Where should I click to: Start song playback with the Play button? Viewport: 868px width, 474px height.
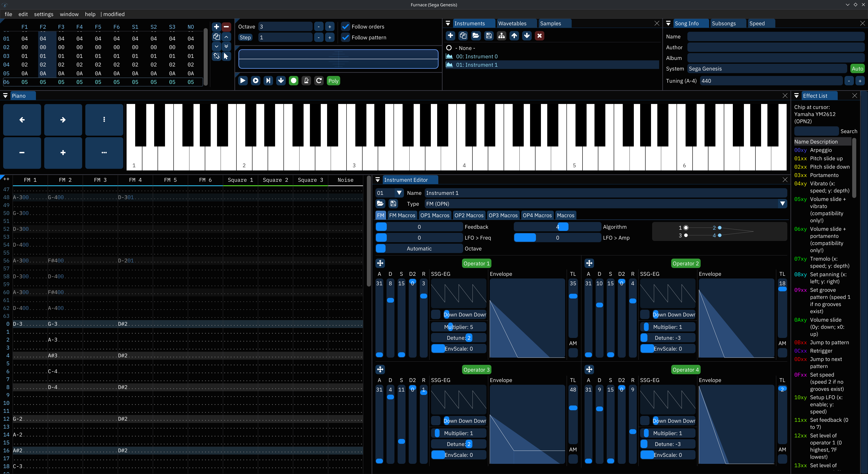pos(243,80)
